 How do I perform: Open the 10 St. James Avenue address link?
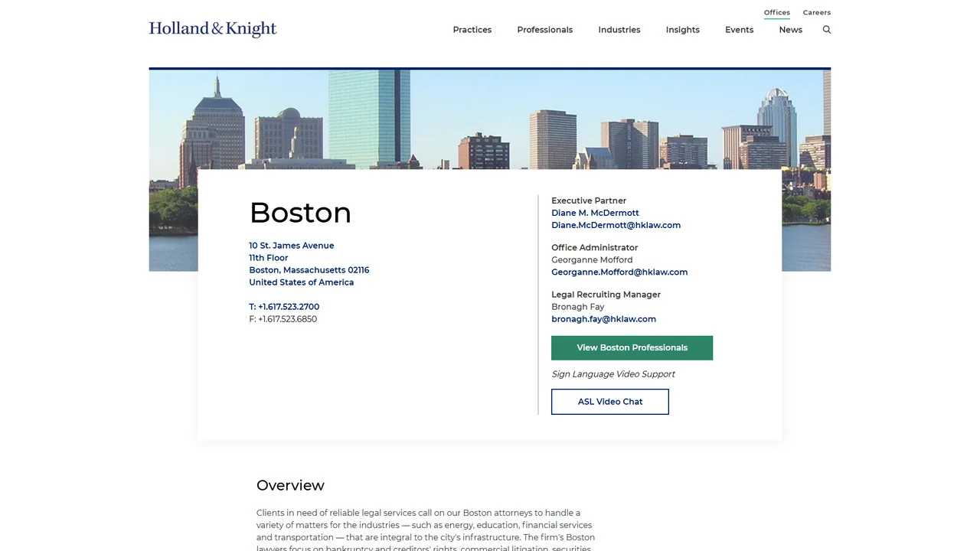(x=292, y=246)
